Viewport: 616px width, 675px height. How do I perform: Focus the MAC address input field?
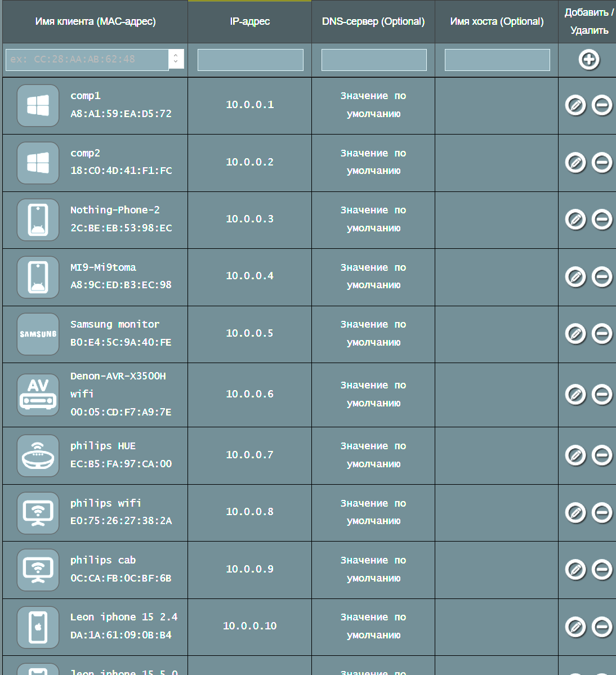(87, 60)
